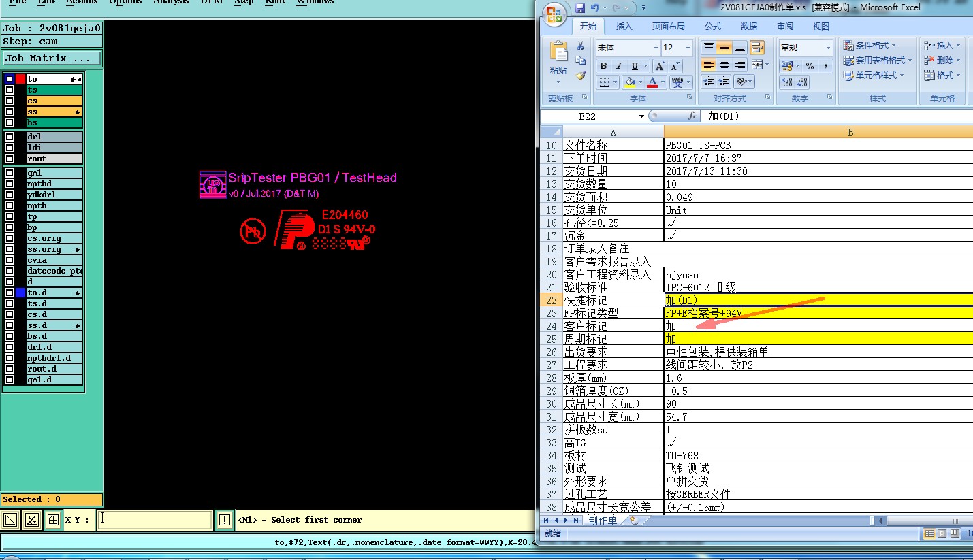Click the Insert Function fx button
Viewport: 973px width, 560px height.
(x=692, y=116)
